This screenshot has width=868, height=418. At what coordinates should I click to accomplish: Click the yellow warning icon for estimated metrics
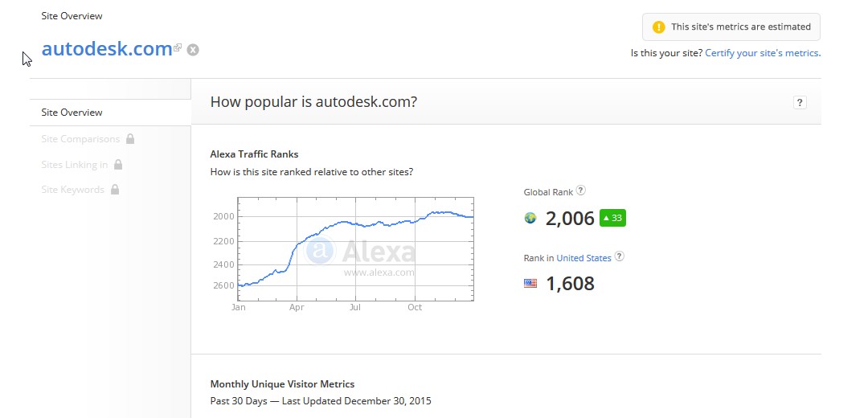click(x=659, y=27)
